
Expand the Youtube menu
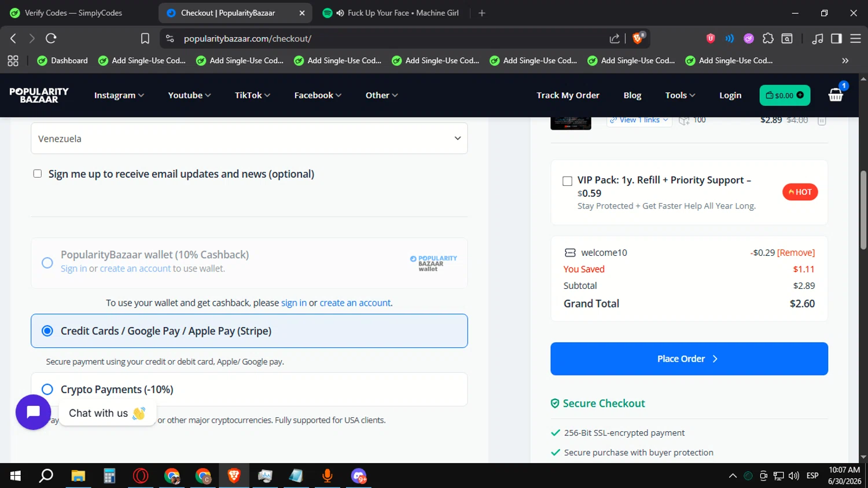(x=189, y=96)
